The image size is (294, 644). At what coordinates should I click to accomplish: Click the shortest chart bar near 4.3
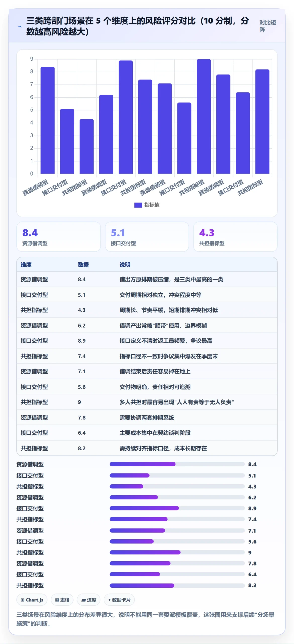click(x=86, y=146)
